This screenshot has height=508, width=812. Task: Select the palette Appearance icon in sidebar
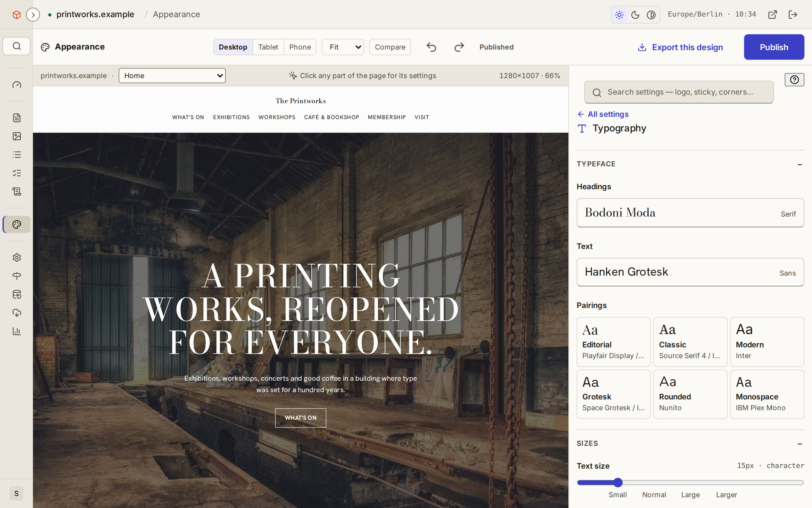pyautogui.click(x=17, y=225)
